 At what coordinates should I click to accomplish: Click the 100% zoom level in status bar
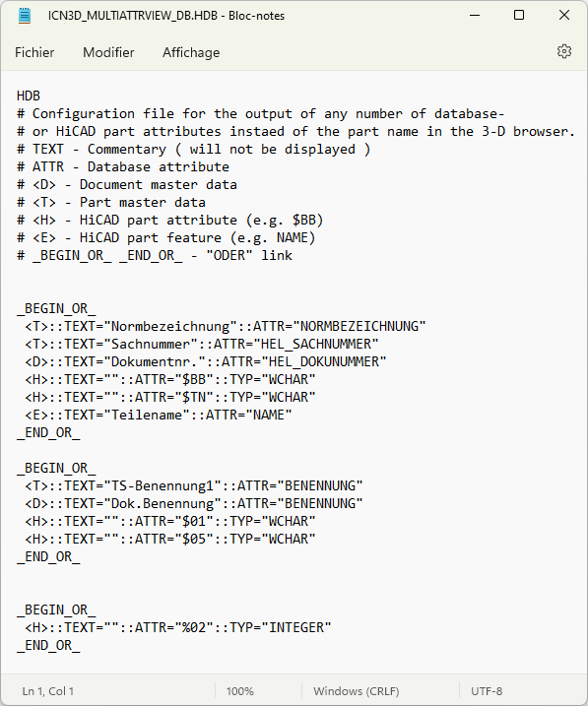pyautogui.click(x=240, y=690)
